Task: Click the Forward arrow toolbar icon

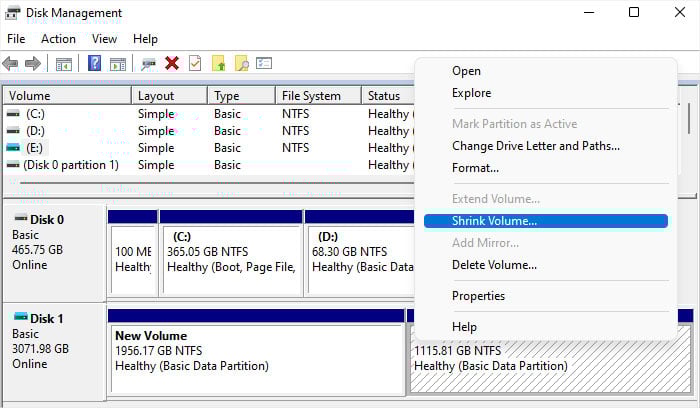Action: tap(33, 63)
